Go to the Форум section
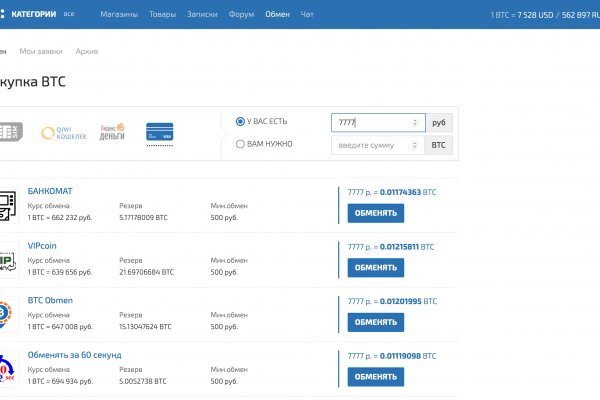The height and width of the screenshot is (400, 600). point(240,15)
